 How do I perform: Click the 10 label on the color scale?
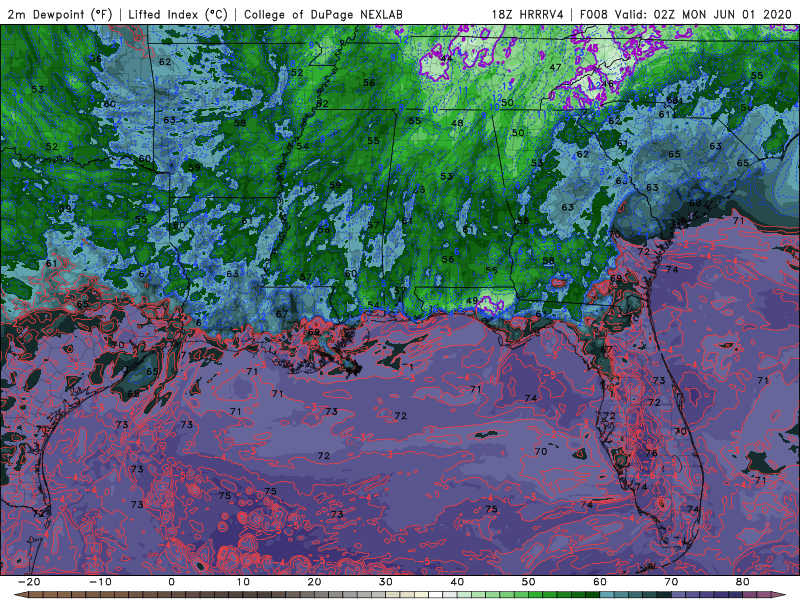(x=243, y=582)
